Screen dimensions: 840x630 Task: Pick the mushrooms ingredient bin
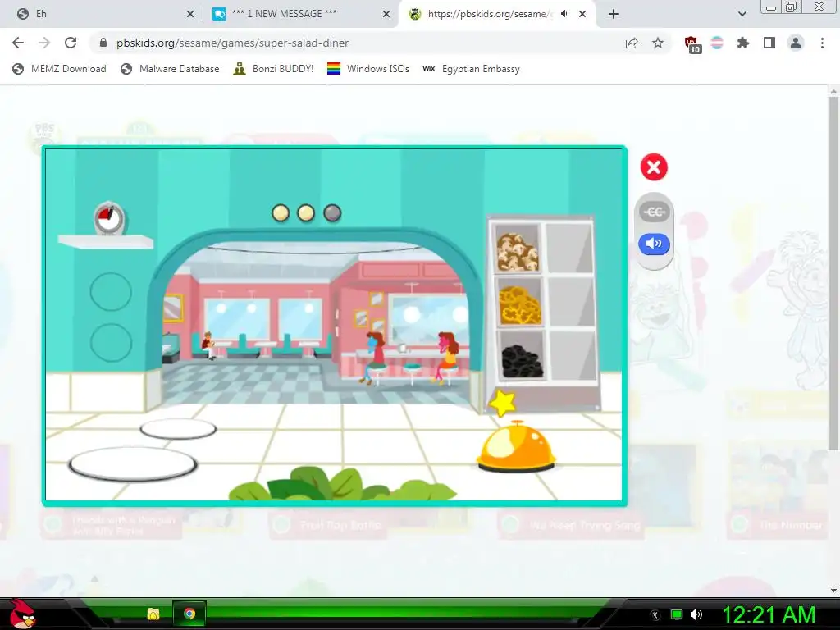[x=517, y=251]
